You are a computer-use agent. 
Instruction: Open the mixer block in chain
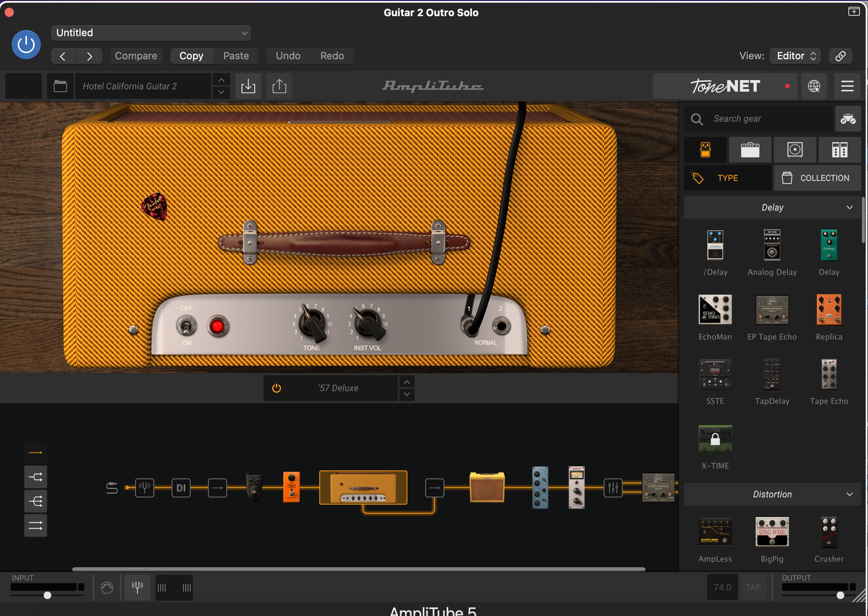[x=613, y=488]
